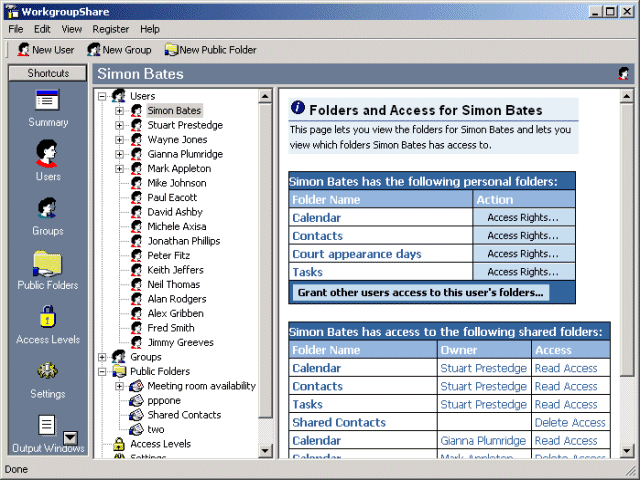This screenshot has width=640, height=480.
Task: Expand Mark Appleton tree node
Action: coord(119,169)
